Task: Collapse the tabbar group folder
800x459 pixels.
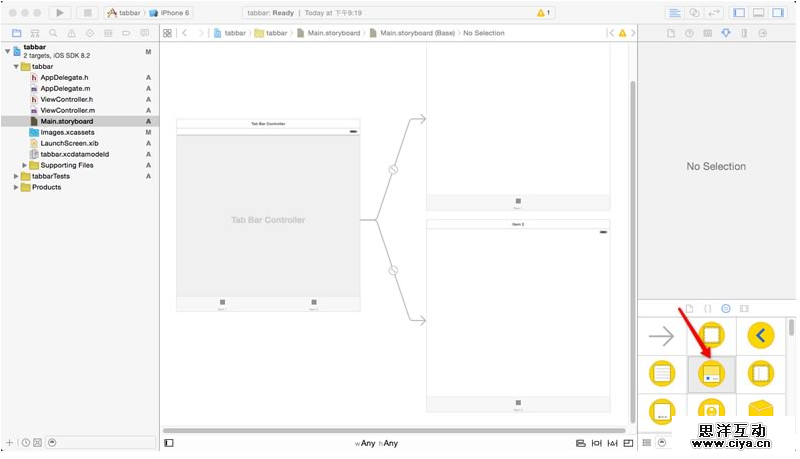Action: (x=16, y=67)
